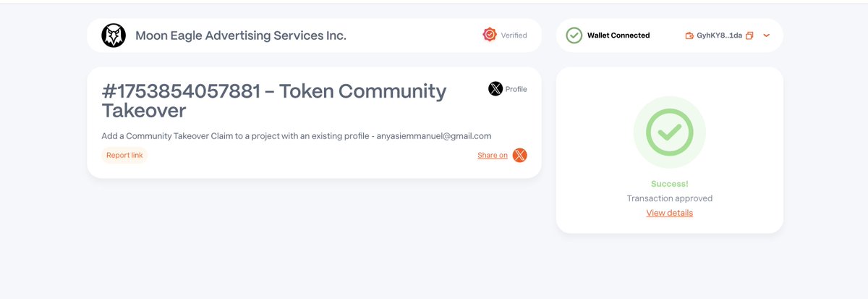Click the Transaction approved message
The image size is (868, 299).
pos(670,198)
